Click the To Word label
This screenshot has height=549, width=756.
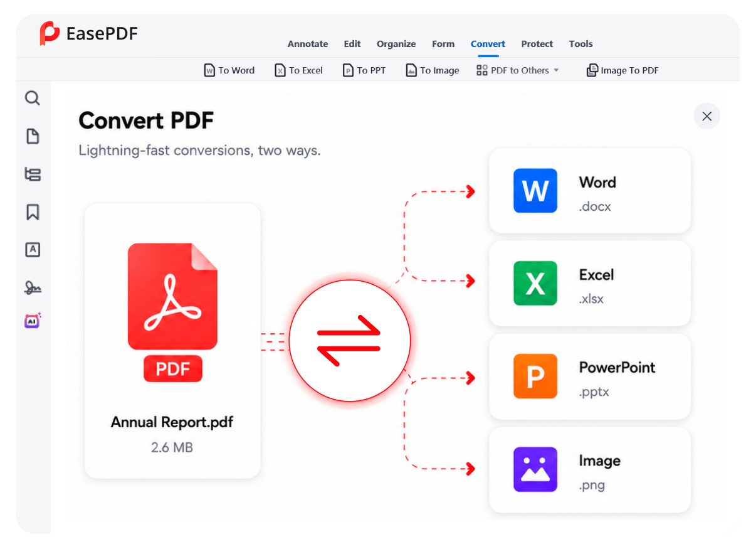(236, 71)
